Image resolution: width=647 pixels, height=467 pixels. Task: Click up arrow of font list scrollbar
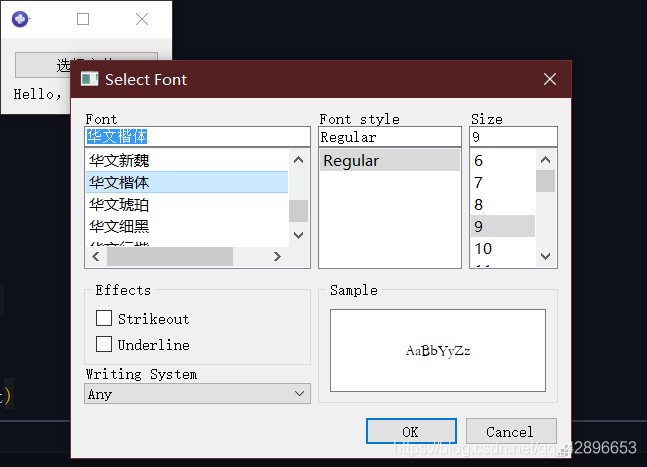(x=298, y=160)
